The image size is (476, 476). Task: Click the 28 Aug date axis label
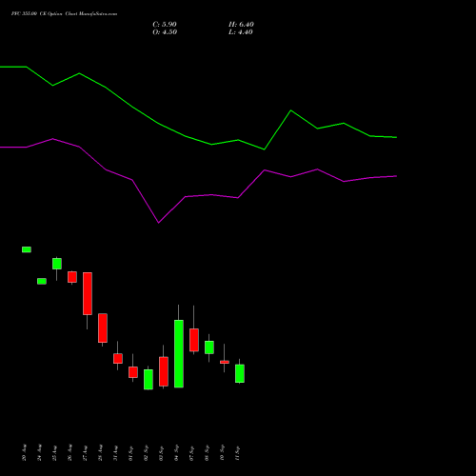(101, 452)
